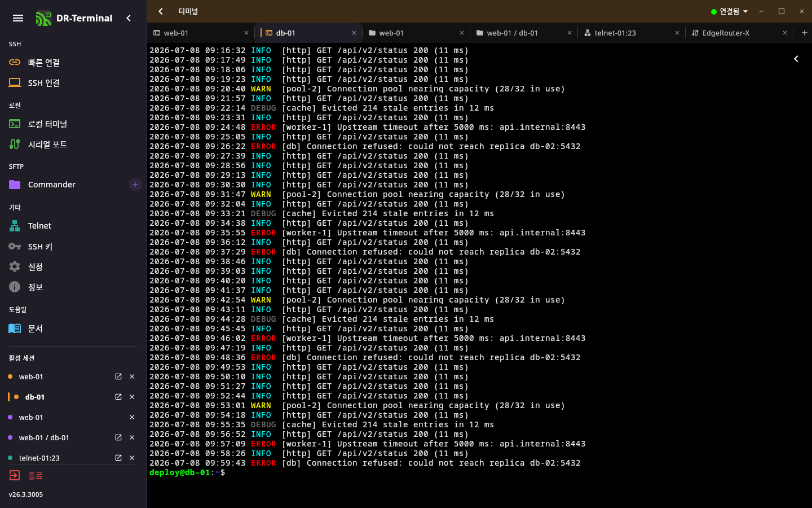Open 정보 info page
This screenshot has height=508, width=812.
72,287
